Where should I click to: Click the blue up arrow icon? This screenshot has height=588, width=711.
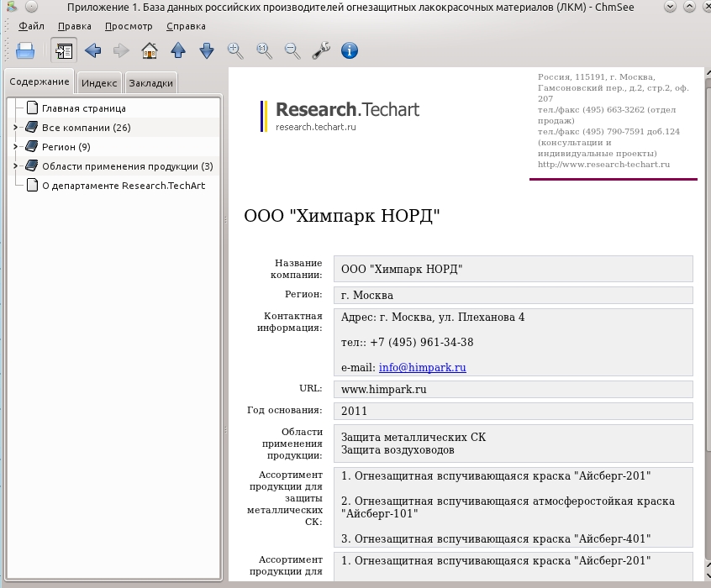(x=178, y=50)
